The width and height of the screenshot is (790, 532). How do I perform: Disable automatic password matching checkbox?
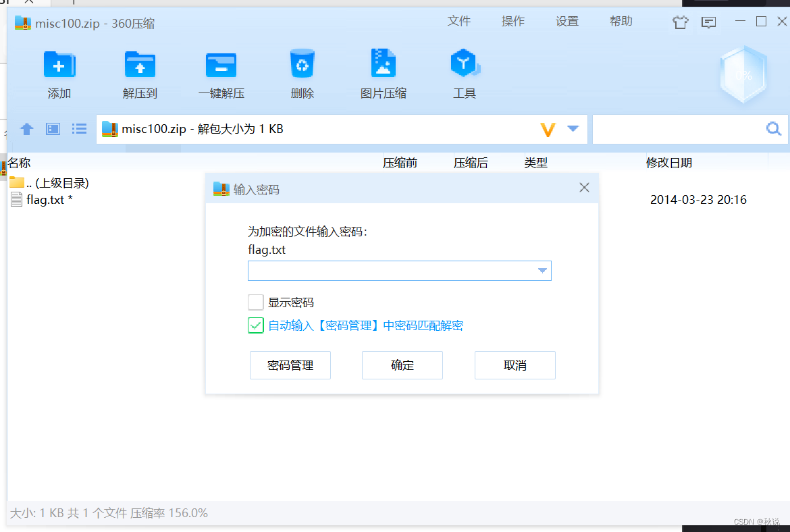point(255,325)
